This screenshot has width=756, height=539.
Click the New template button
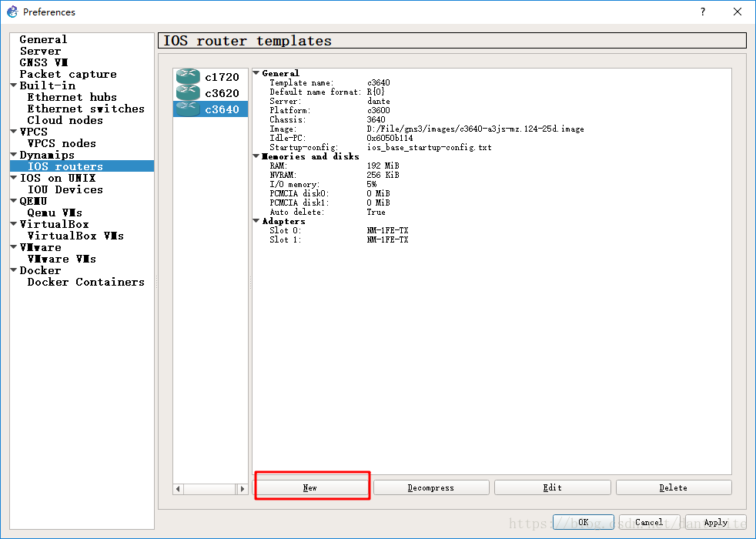[310, 487]
